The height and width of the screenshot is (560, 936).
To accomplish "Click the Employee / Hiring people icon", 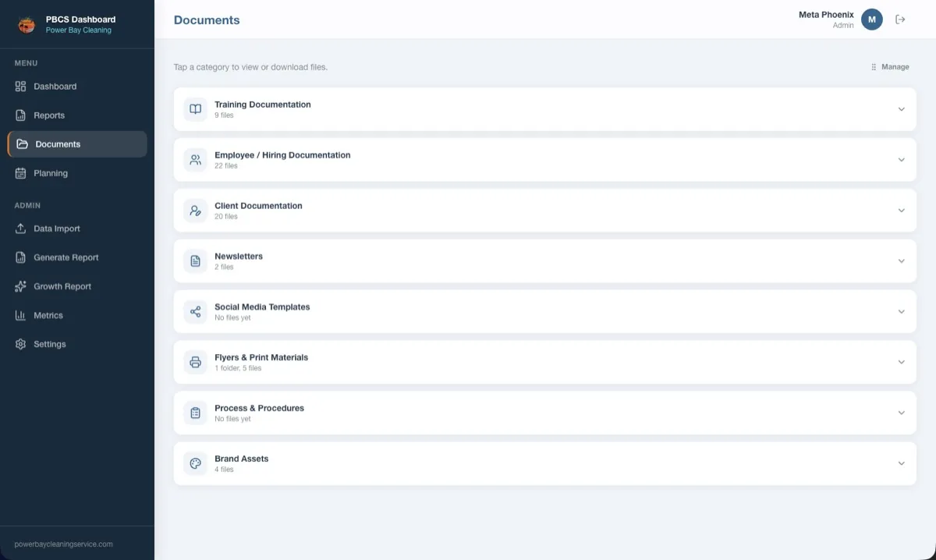I will [x=196, y=160].
